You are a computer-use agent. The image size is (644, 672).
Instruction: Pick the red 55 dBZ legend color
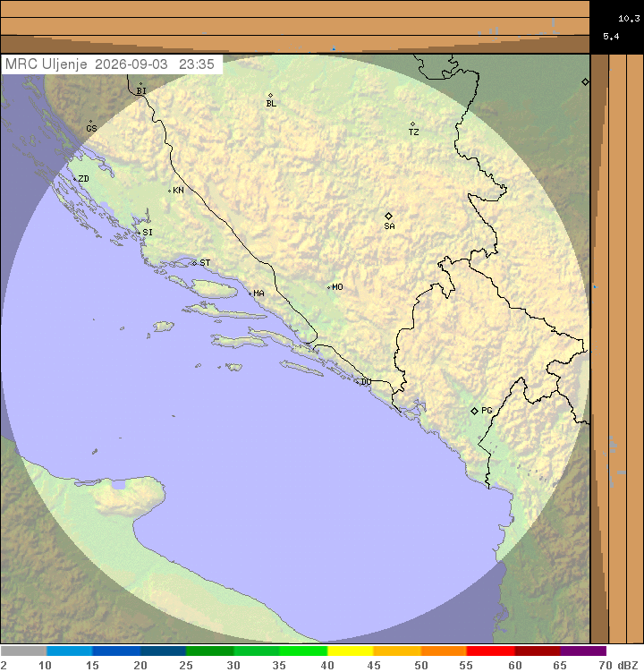pos(491,651)
